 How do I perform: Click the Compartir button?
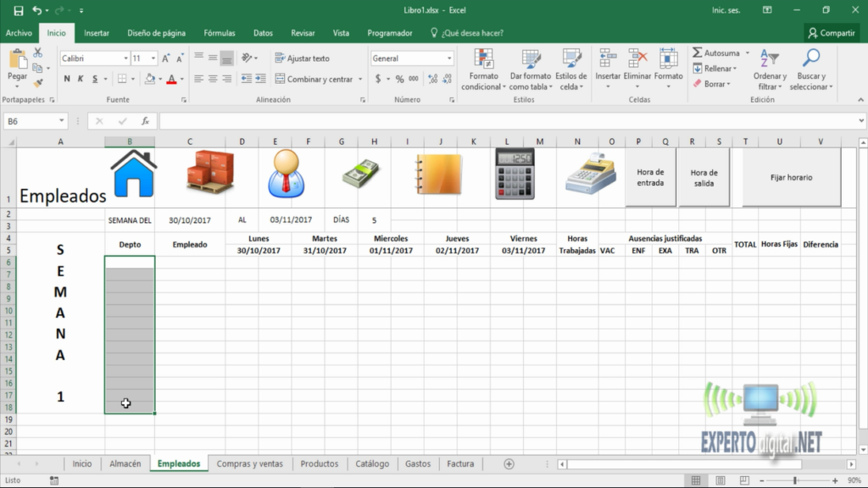tap(832, 32)
